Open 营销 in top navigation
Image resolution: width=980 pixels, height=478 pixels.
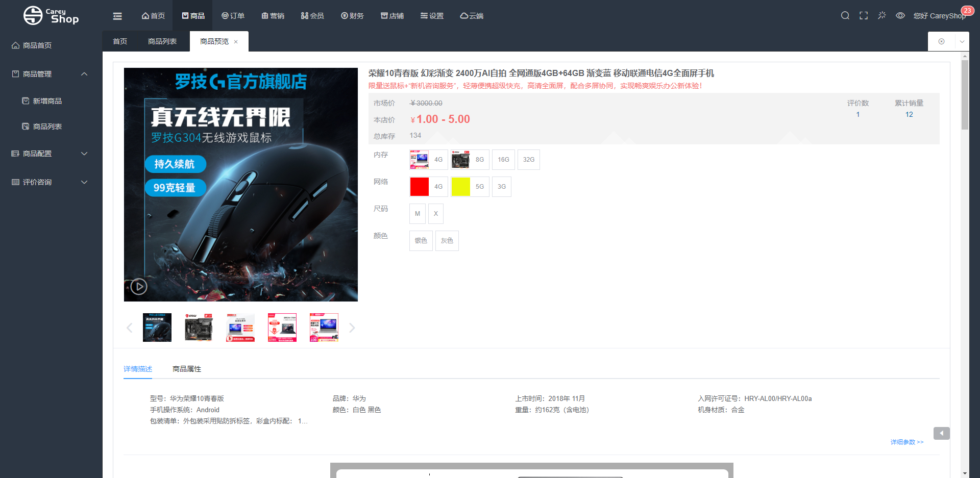273,16
